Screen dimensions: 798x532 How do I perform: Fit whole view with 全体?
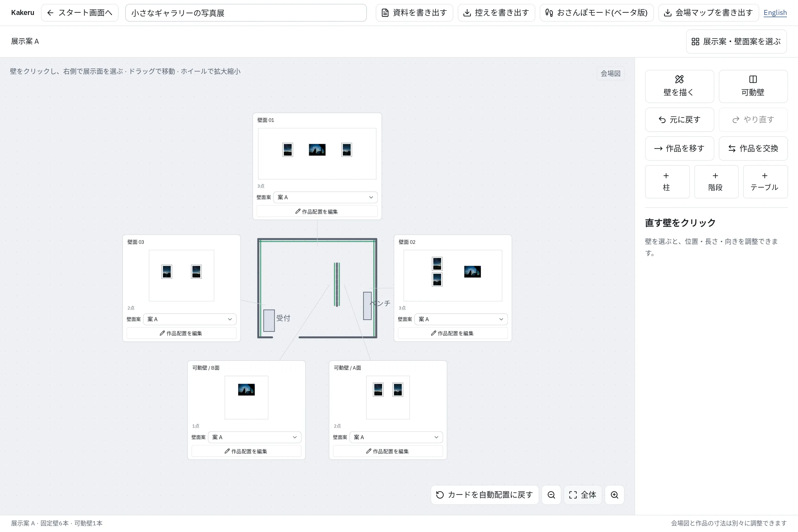(582, 495)
